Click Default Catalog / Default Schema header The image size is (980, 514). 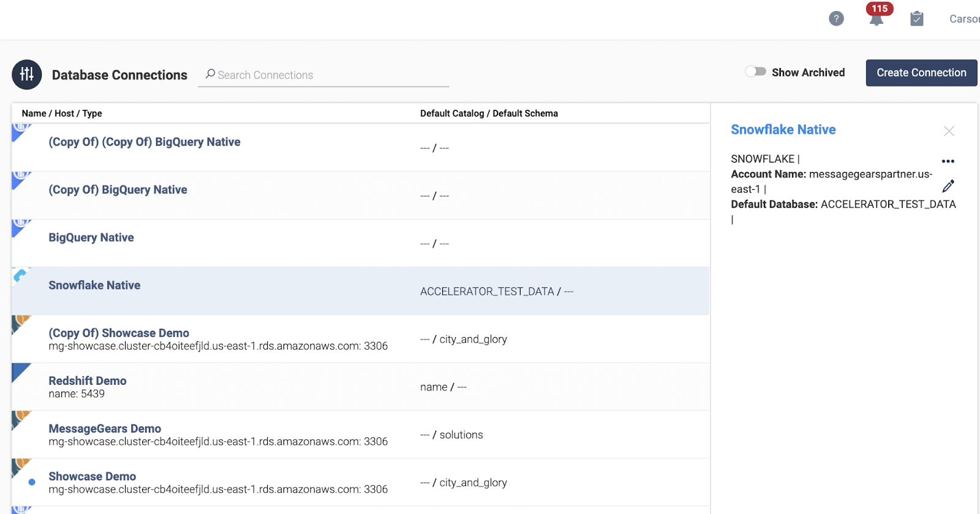[489, 113]
